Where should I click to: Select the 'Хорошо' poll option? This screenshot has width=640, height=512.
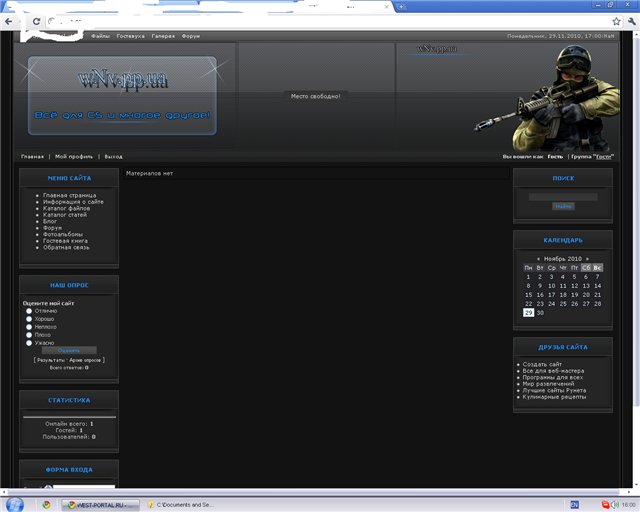click(x=29, y=319)
